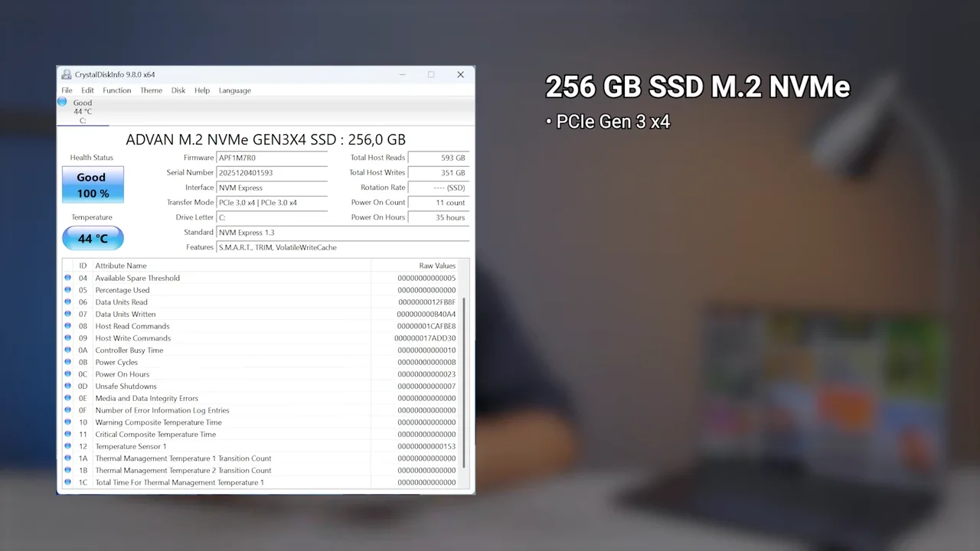The image size is (980, 551).
Task: Click raw value 0000000012FB8F
Action: tap(426, 302)
